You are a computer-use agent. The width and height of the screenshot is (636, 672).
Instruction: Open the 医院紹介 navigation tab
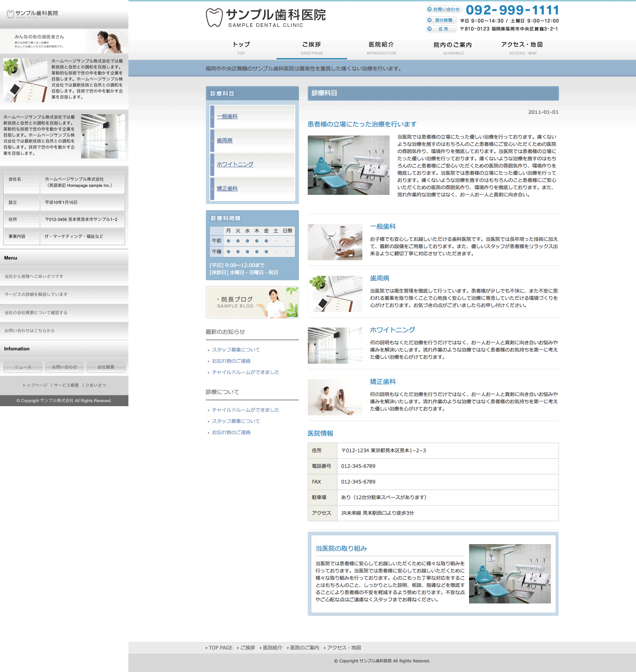[381, 47]
